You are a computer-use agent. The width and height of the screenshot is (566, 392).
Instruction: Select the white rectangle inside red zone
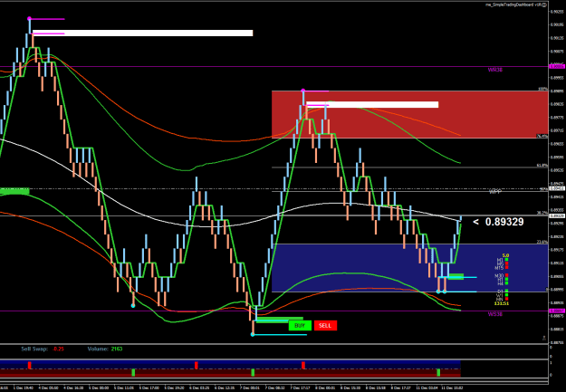(x=372, y=105)
